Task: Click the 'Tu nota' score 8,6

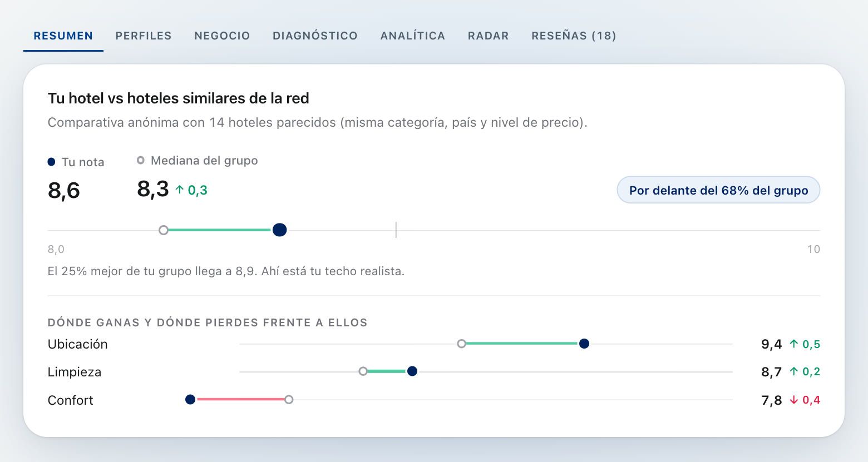Action: click(x=64, y=191)
